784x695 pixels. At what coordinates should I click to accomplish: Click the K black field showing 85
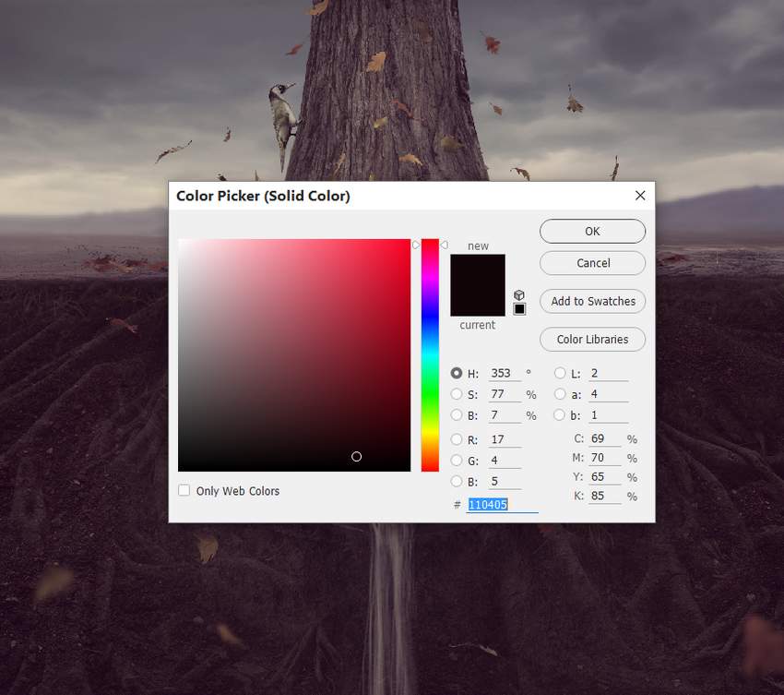[x=605, y=496]
